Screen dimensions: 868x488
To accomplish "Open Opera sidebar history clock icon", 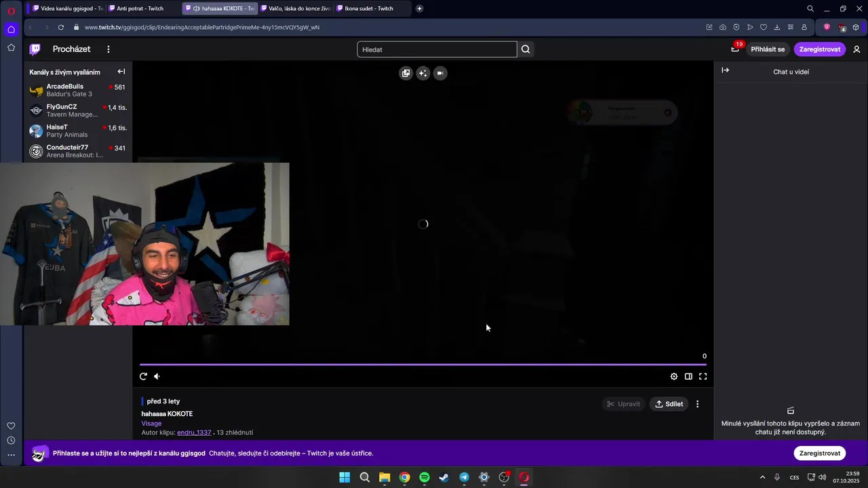I will pyautogui.click(x=11, y=441).
